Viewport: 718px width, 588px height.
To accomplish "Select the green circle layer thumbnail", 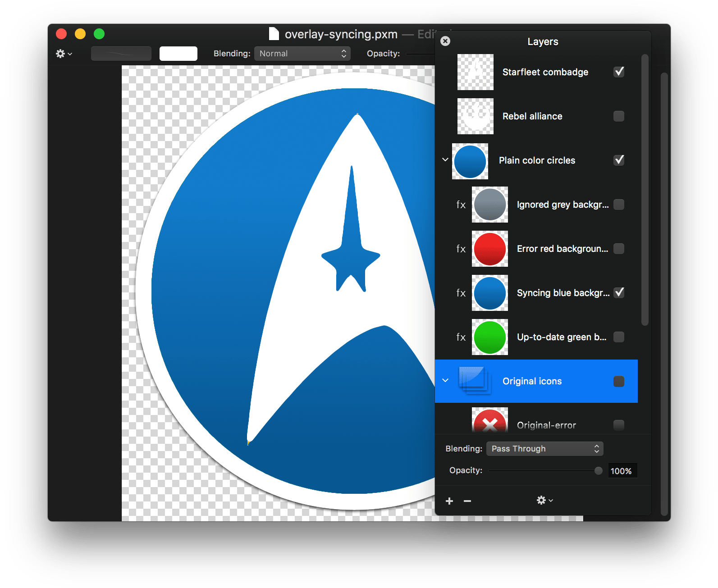I will (x=490, y=337).
